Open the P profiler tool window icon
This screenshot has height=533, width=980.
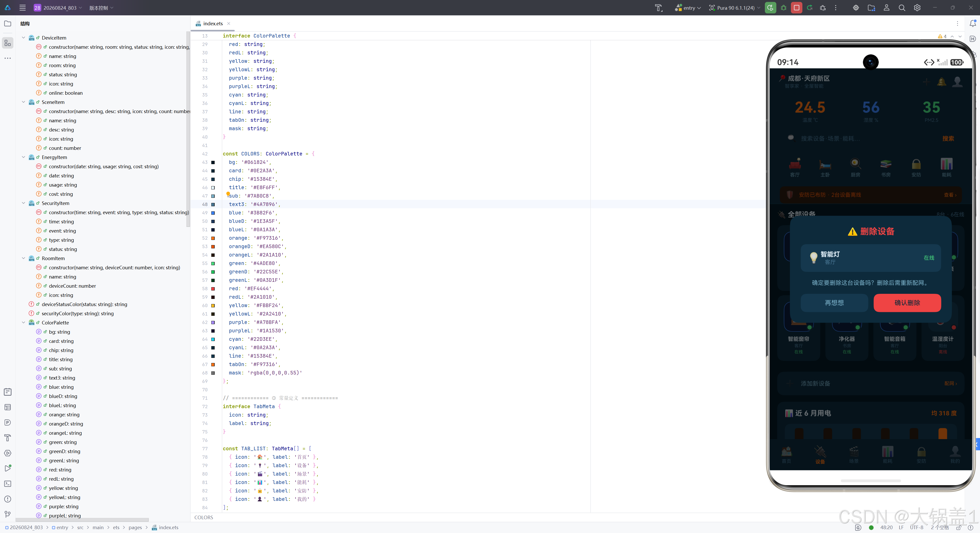coord(8,422)
